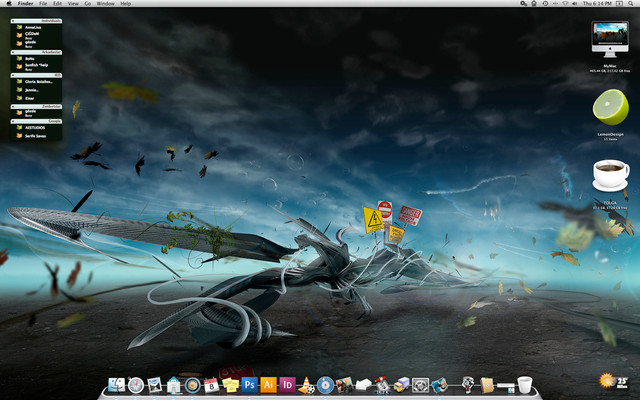Open the Apple menu
This screenshot has width=640, height=400.
click(x=8, y=3)
